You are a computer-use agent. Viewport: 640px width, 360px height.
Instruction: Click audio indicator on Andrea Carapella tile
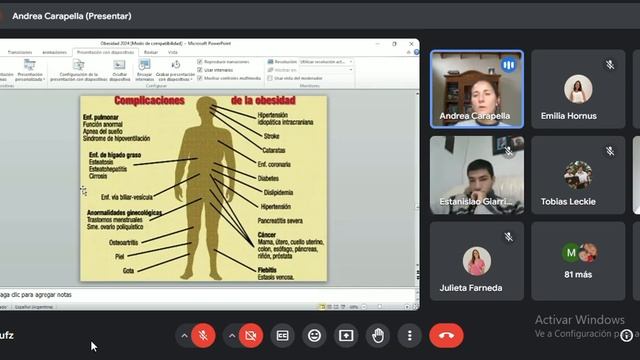coord(508,65)
